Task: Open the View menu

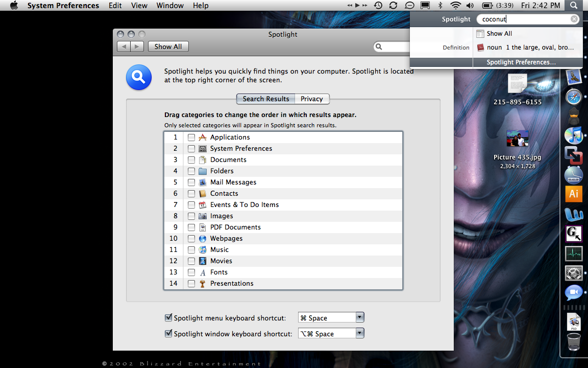Action: pos(139,5)
